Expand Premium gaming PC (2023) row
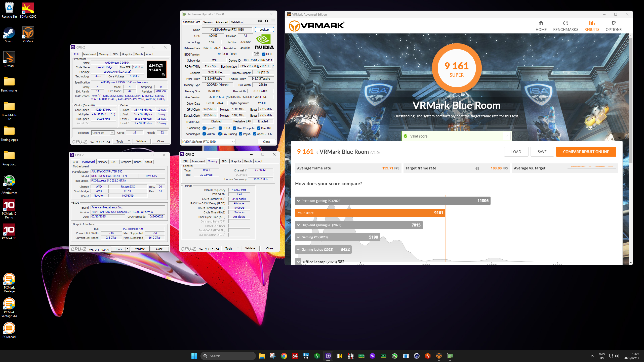 click(393, 201)
